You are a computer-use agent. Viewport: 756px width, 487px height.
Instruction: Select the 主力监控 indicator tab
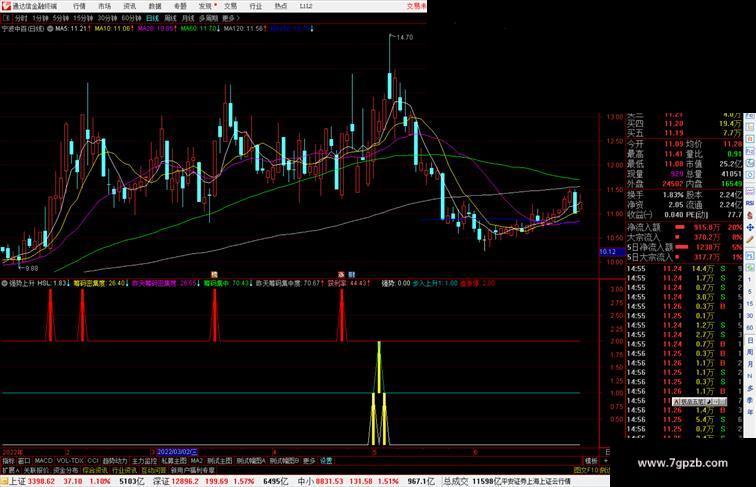pos(144,461)
